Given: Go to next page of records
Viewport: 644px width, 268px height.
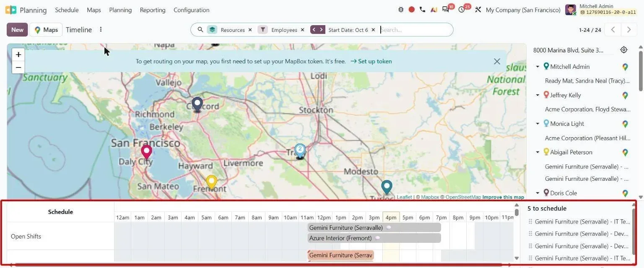Looking at the screenshot, I should [629, 29].
